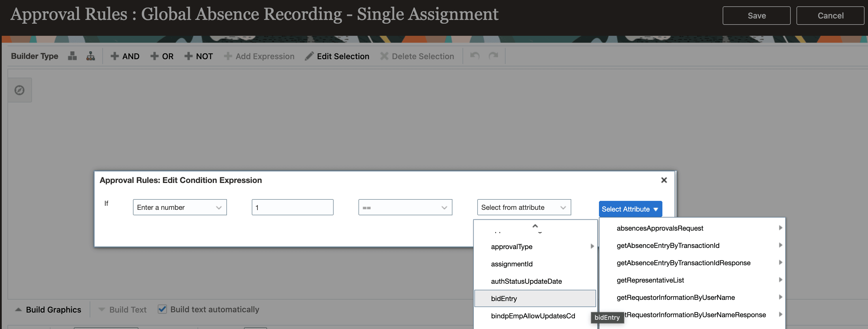Open the Select Attribute dropdown
The width and height of the screenshot is (868, 329).
pos(630,209)
